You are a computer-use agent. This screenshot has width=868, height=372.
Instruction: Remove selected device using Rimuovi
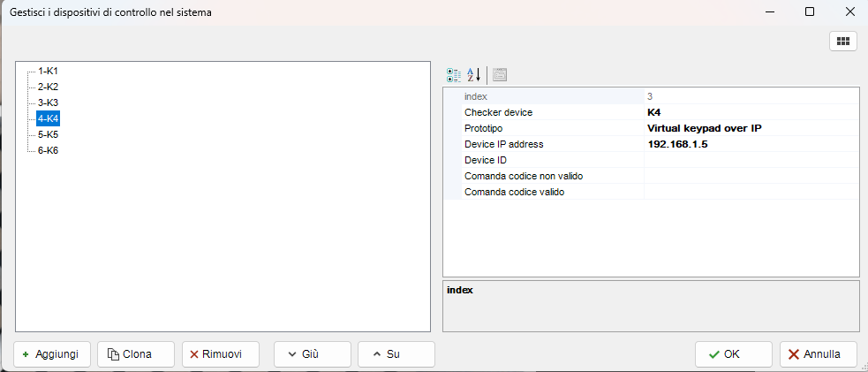[220, 354]
